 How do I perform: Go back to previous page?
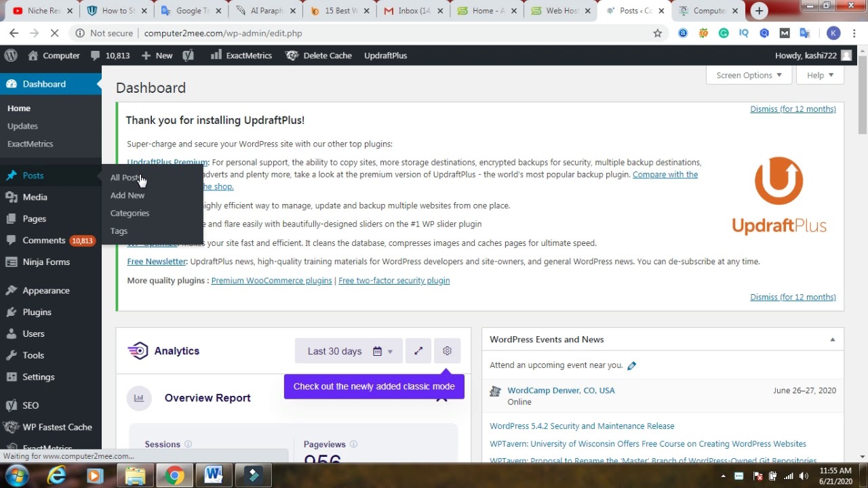click(14, 33)
